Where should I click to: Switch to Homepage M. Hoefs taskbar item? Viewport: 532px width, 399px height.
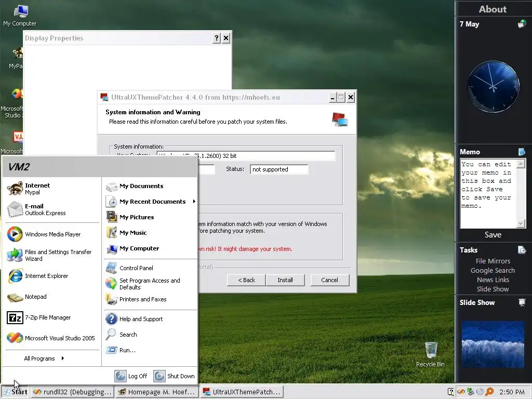click(156, 392)
